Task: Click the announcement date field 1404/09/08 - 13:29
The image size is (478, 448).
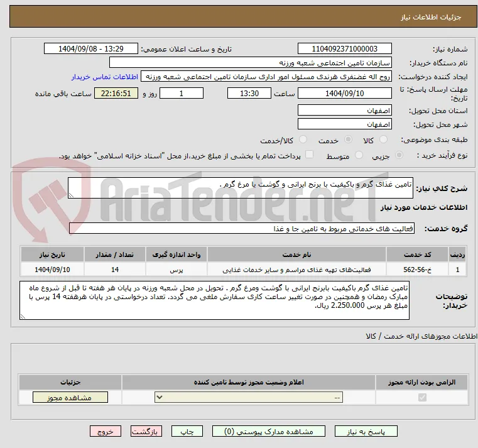Action: pos(91,48)
